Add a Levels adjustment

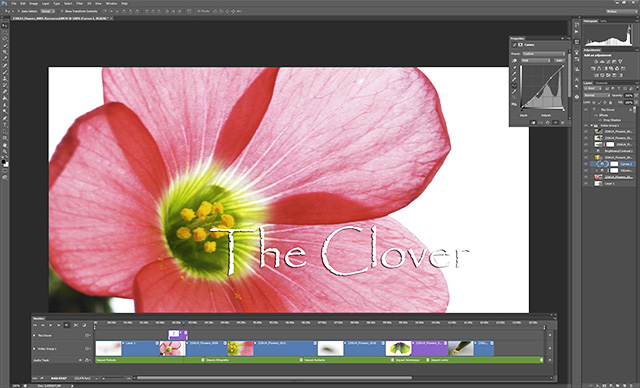tap(602, 62)
